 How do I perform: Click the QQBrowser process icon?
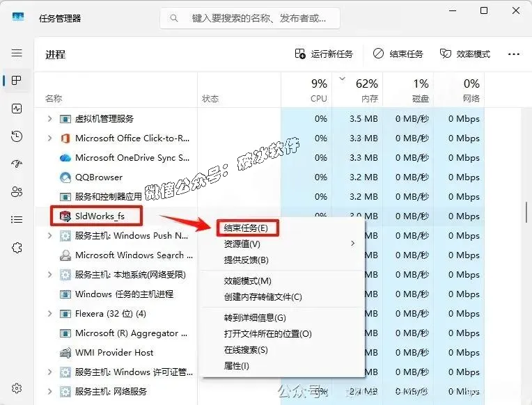click(x=65, y=177)
